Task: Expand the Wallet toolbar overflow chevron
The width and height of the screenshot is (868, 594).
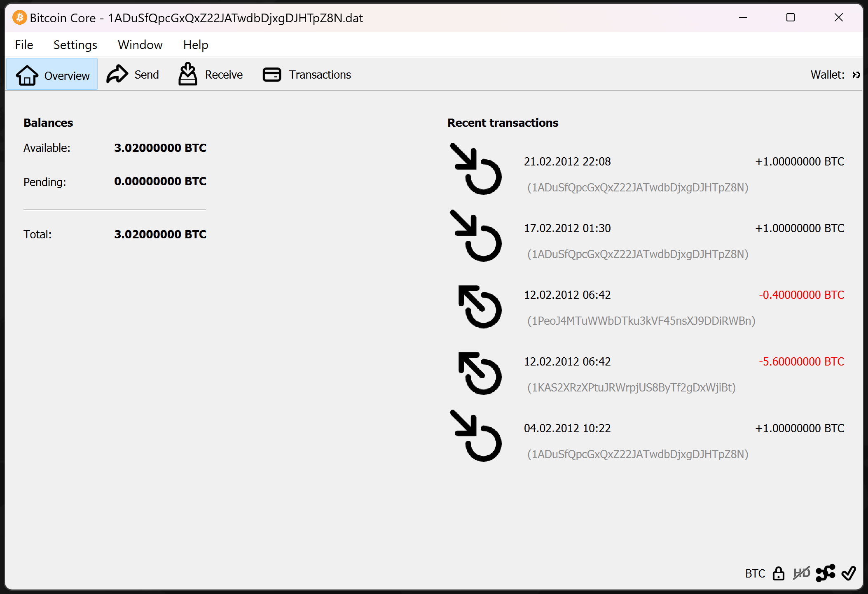Action: pyautogui.click(x=856, y=75)
